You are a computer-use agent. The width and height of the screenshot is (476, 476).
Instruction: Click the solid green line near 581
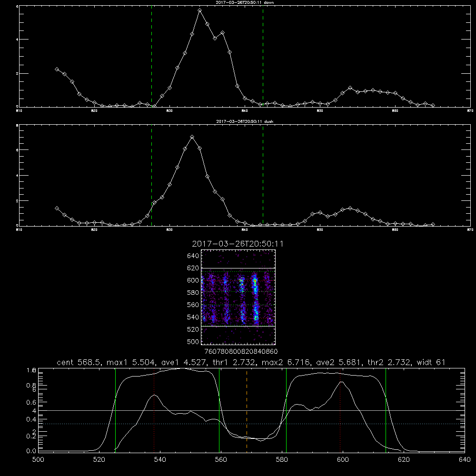tap(286, 410)
